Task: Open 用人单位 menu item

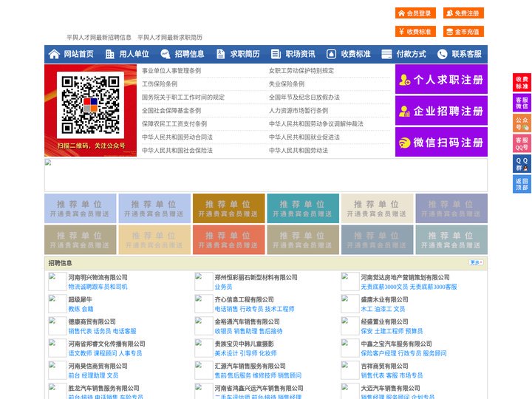Action: click(x=134, y=54)
